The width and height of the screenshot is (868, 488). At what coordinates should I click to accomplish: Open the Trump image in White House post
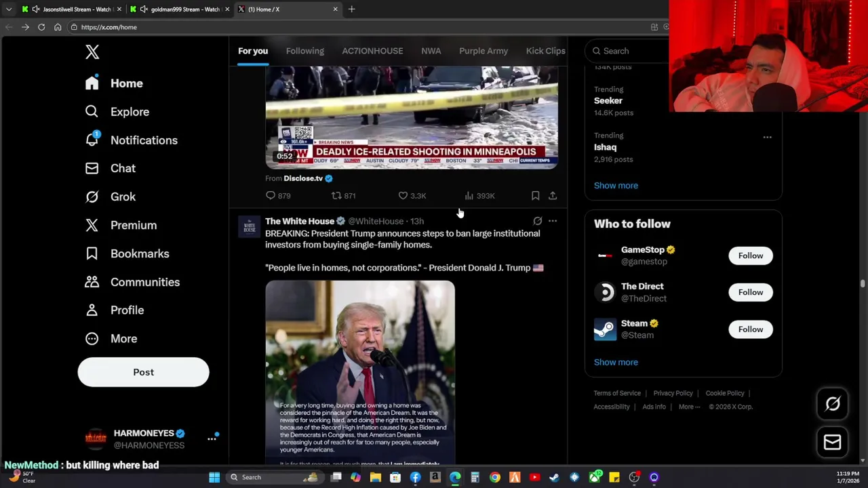point(360,372)
